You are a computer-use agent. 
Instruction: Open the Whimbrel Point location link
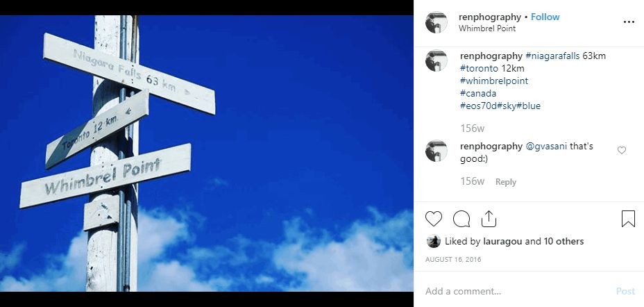pyautogui.click(x=487, y=28)
